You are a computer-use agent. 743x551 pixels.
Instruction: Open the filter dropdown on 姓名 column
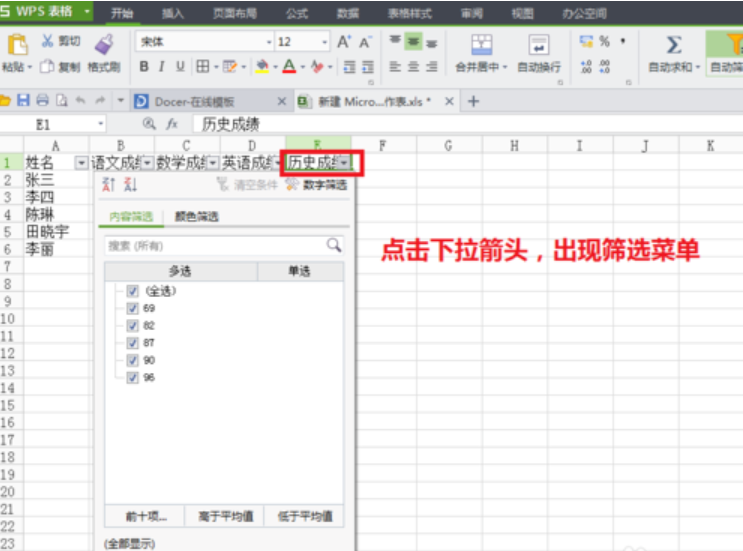(x=79, y=162)
